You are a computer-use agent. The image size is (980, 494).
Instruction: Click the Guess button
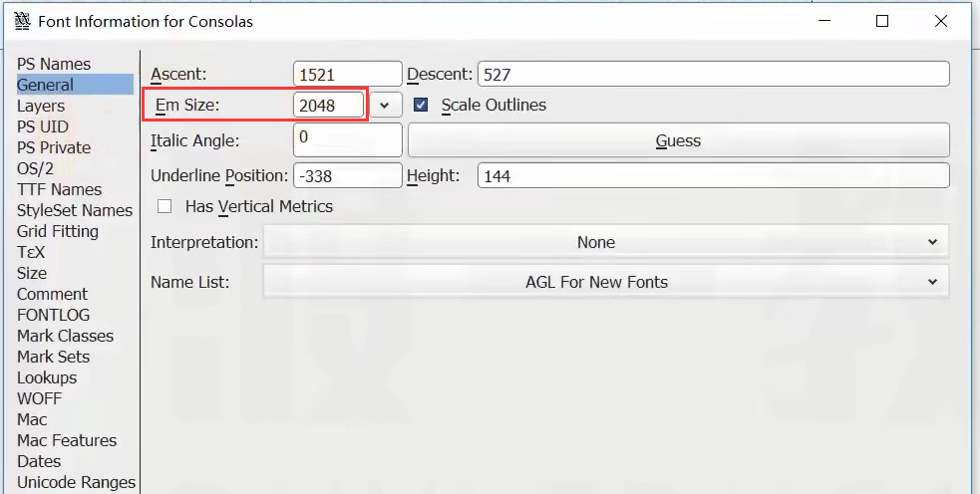(x=678, y=140)
